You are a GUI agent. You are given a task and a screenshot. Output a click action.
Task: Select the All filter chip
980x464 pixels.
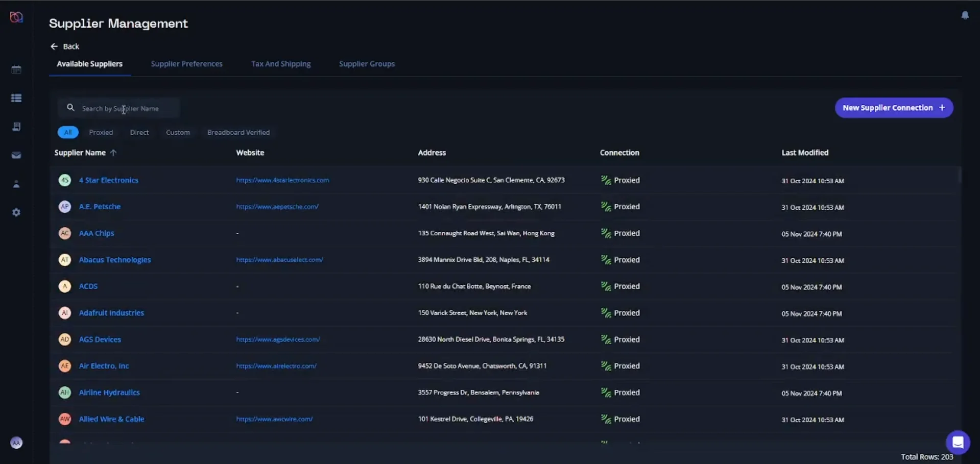(68, 132)
